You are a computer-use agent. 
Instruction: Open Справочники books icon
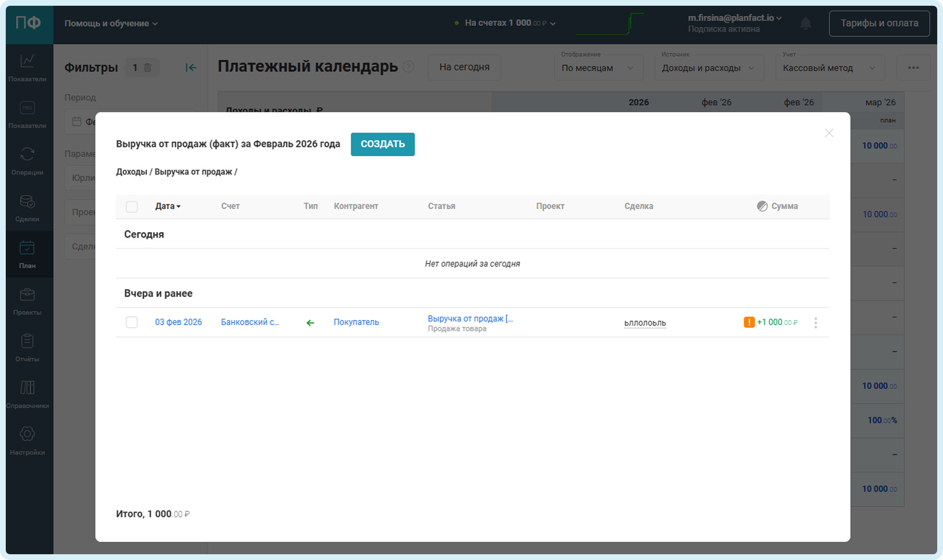(x=27, y=388)
